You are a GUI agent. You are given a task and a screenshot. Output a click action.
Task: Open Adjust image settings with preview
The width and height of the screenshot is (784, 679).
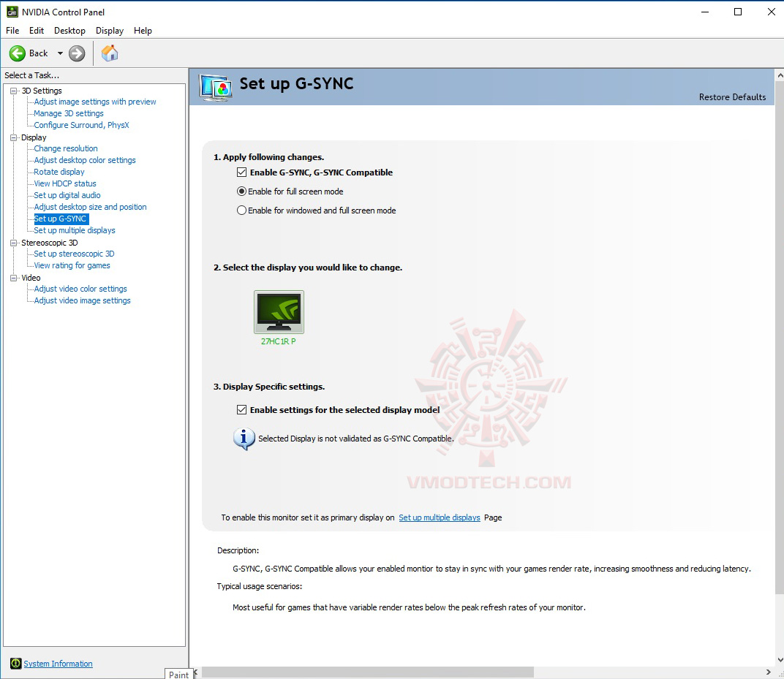95,102
